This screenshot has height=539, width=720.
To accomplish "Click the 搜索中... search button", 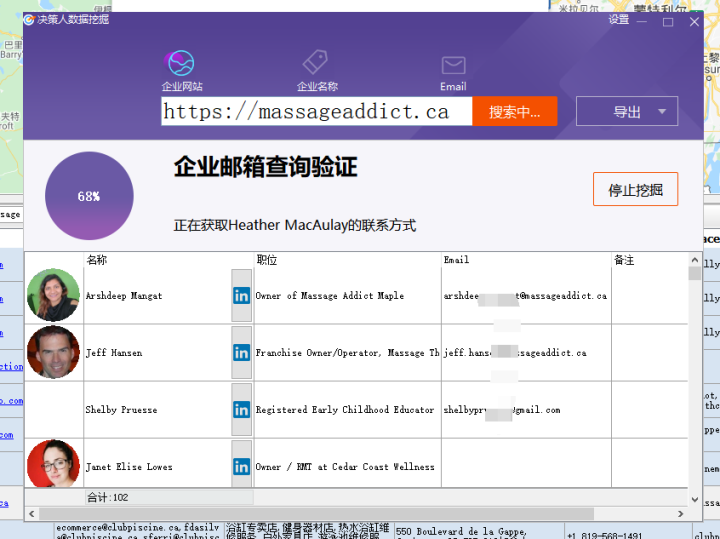I will pos(515,111).
